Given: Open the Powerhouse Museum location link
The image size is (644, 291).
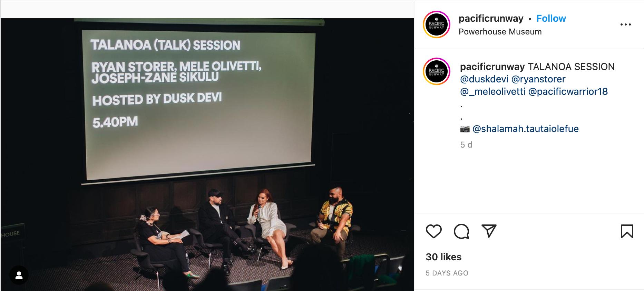Looking at the screenshot, I should 500,32.
